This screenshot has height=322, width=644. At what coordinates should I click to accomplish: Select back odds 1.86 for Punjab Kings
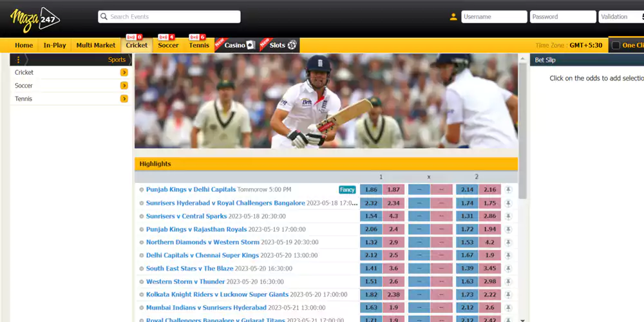point(371,190)
